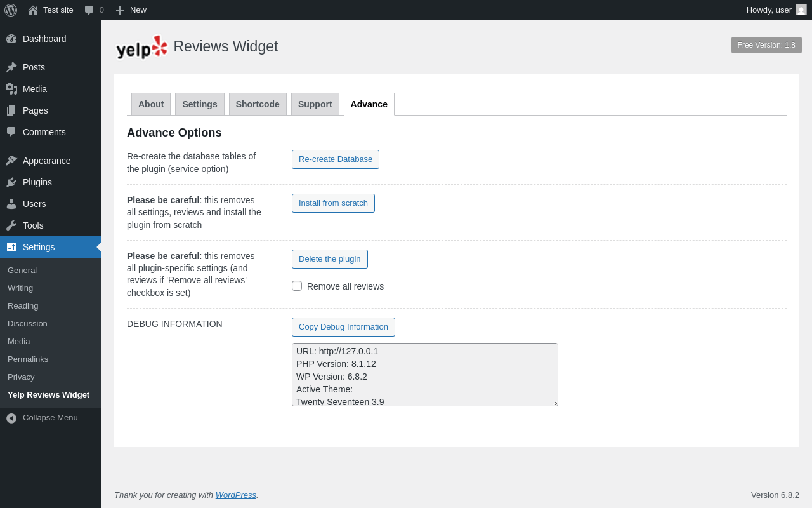Click the user avatar in admin bar
The width and height of the screenshot is (812, 508).
[801, 10]
